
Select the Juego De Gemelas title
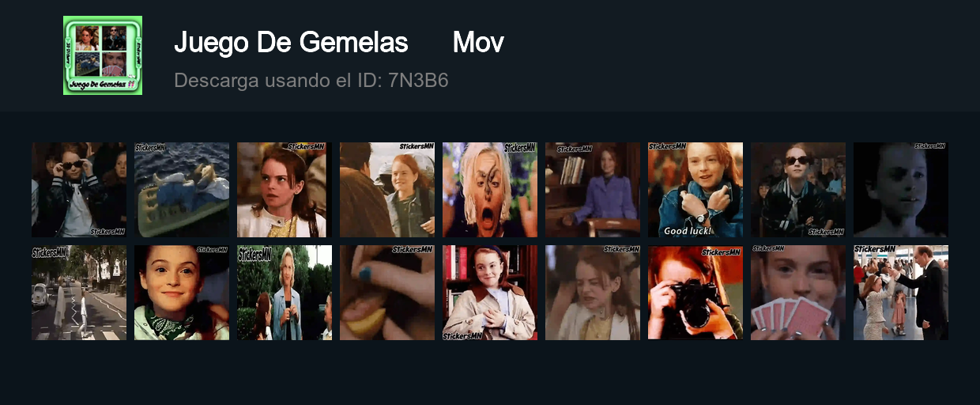[291, 43]
